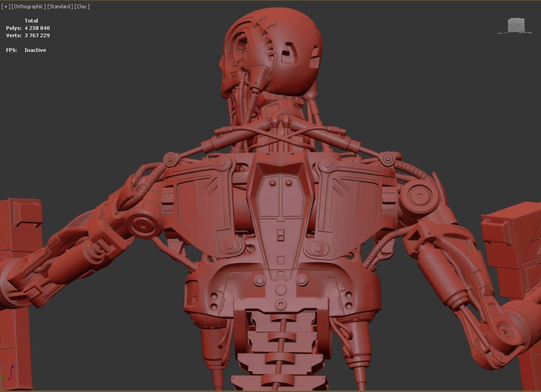This screenshot has width=541, height=392.
Task: Click the XYZ axis tripod gizmo
Action: pyautogui.click(x=8, y=373)
